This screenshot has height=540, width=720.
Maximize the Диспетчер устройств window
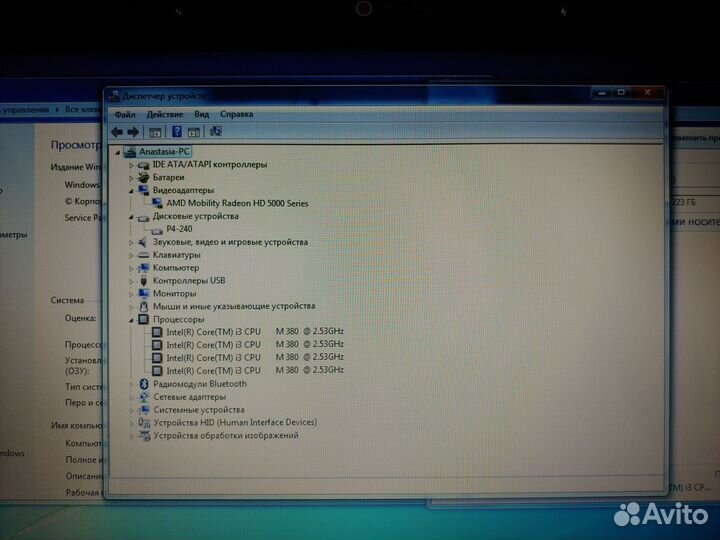[x=621, y=93]
